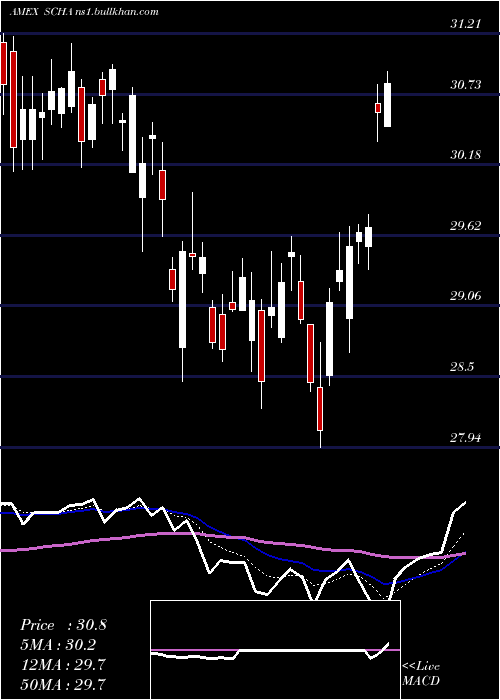The width and height of the screenshot is (500, 700).
Task: Click inside the MACD mini chart panel
Action: point(275,650)
